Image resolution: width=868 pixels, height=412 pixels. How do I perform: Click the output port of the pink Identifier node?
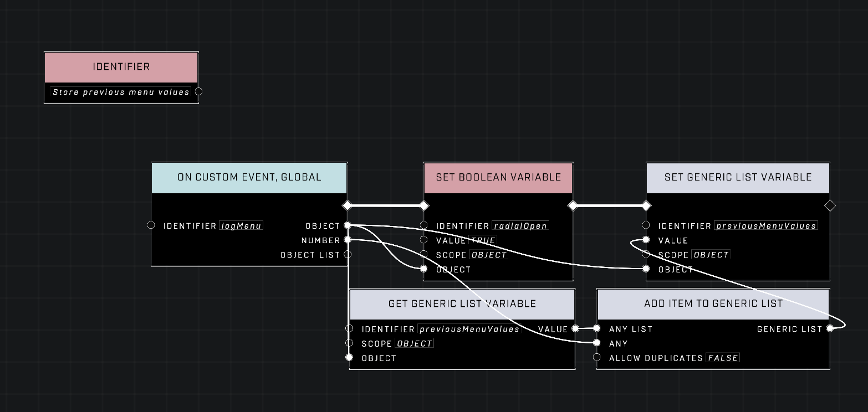point(198,91)
